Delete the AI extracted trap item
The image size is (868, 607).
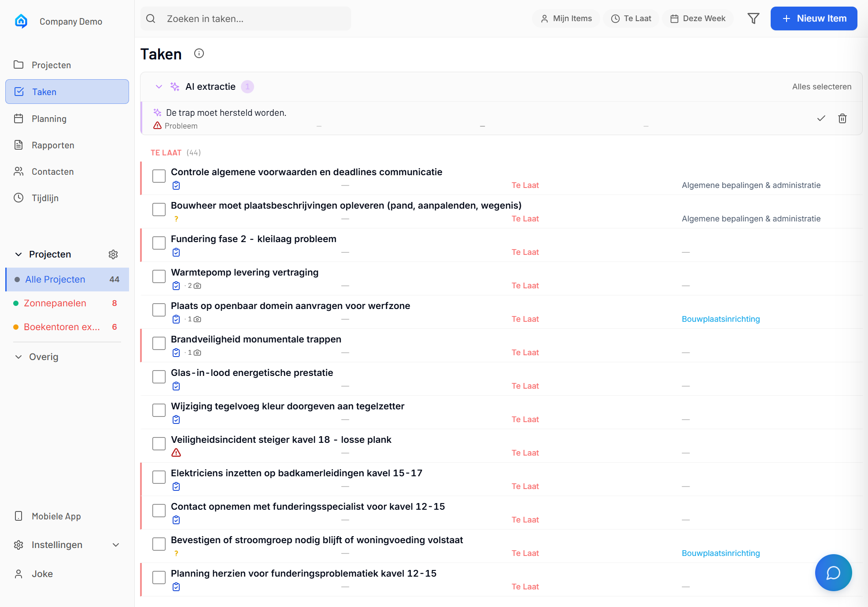click(x=842, y=118)
